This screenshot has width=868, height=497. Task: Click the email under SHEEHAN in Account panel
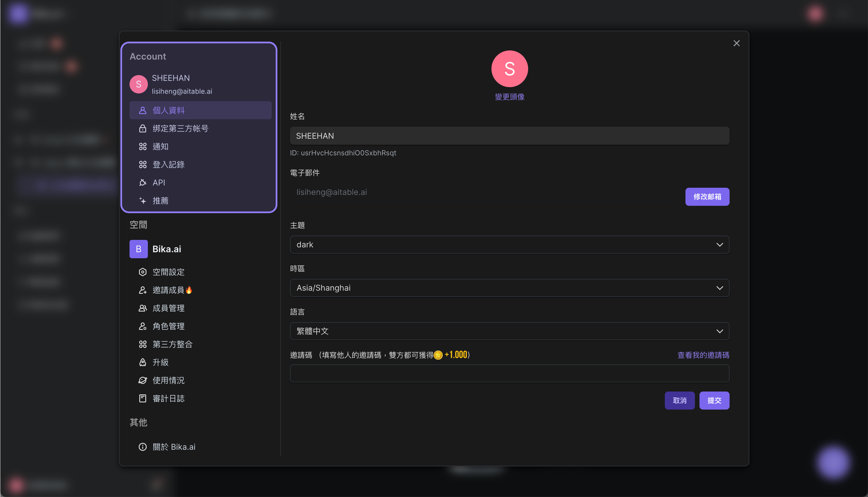(182, 91)
